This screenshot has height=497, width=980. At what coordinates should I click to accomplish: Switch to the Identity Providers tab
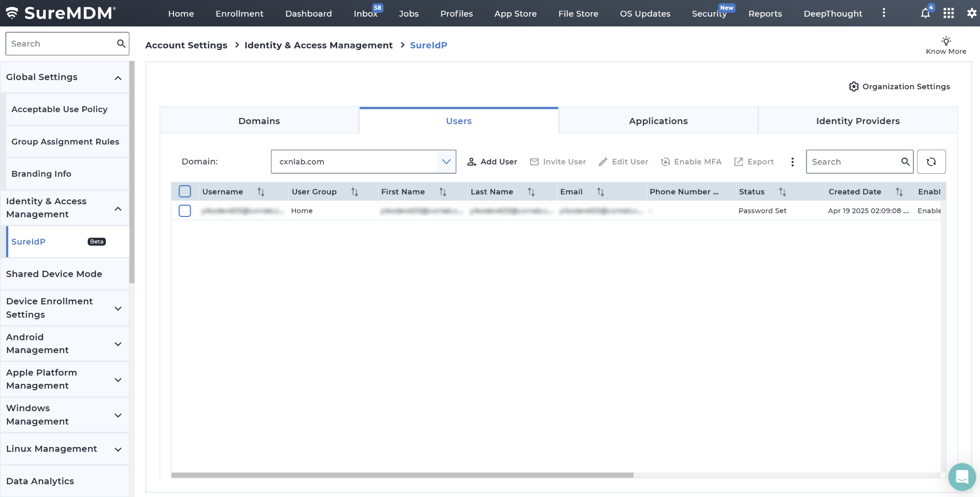tap(857, 121)
